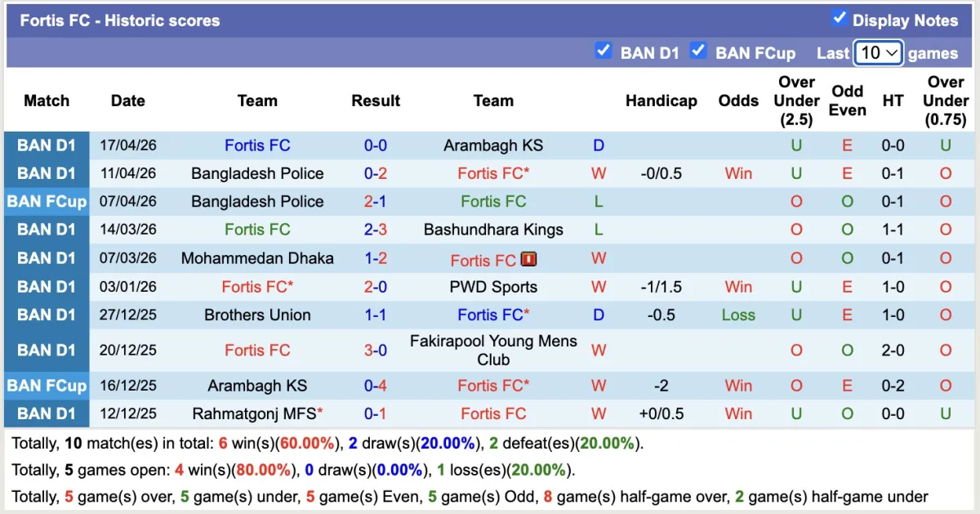Open the Last games count dropdown
The width and height of the screenshot is (980, 514).
pyautogui.click(x=878, y=53)
